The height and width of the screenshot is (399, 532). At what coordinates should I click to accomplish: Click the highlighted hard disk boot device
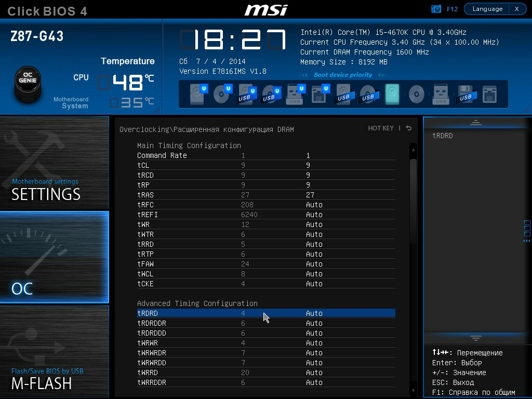392,94
